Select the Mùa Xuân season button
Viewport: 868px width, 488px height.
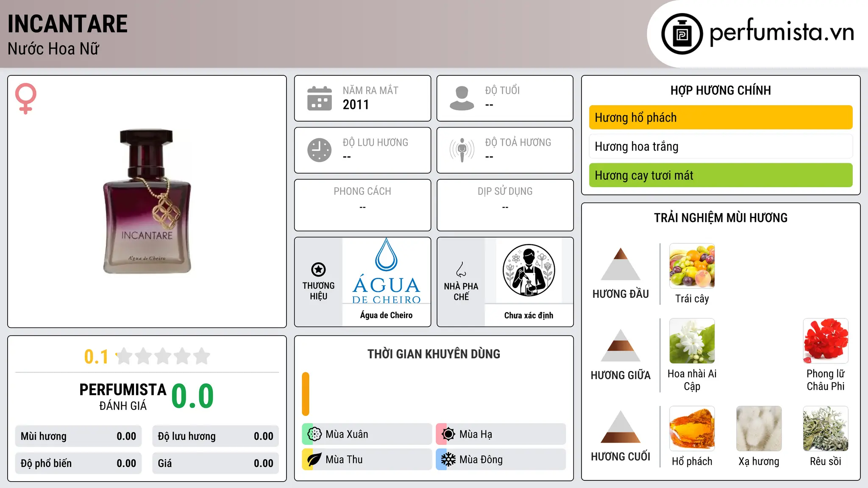click(367, 434)
